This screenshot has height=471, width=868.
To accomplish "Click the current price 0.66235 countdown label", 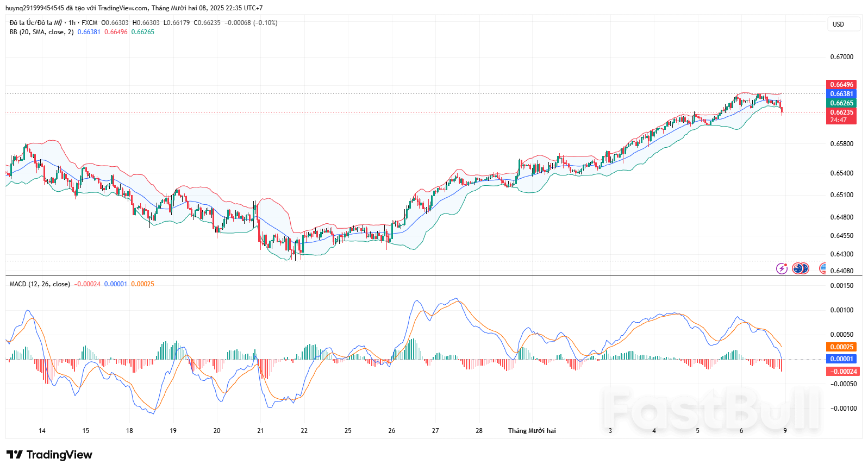I will click(841, 116).
